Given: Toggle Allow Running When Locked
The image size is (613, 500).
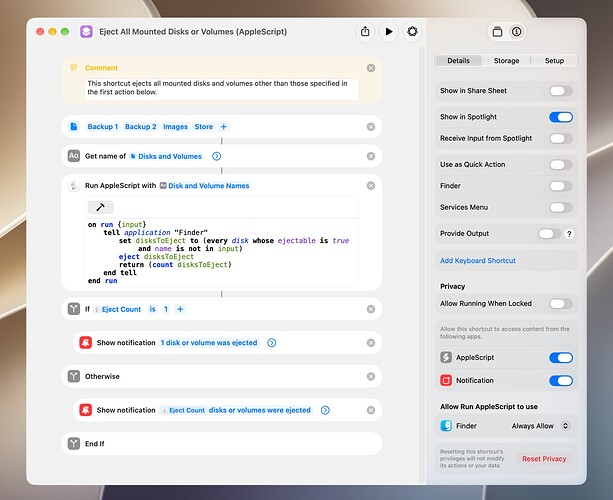Looking at the screenshot, I should tap(561, 304).
